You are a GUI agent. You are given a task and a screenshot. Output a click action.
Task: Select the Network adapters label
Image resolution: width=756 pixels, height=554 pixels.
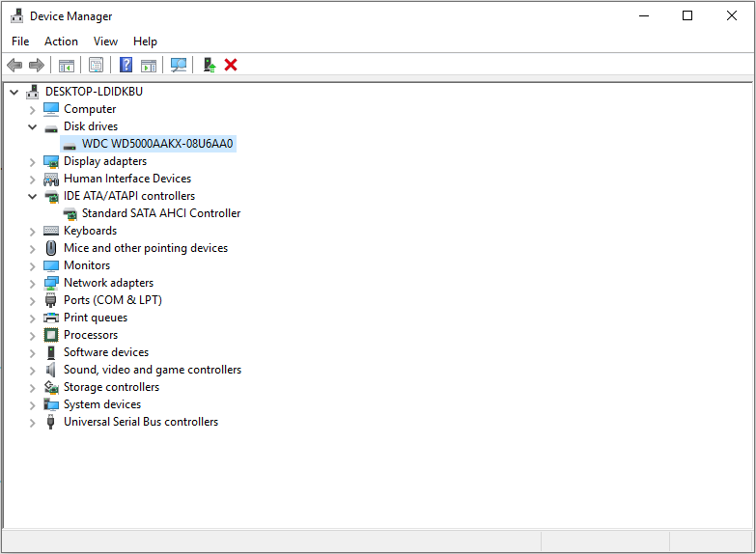click(x=108, y=283)
